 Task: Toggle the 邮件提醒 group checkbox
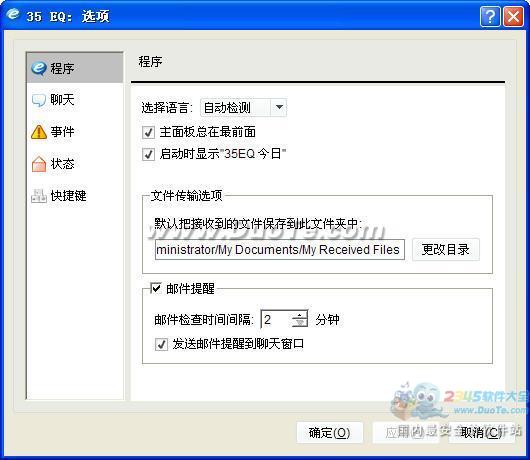tap(156, 288)
